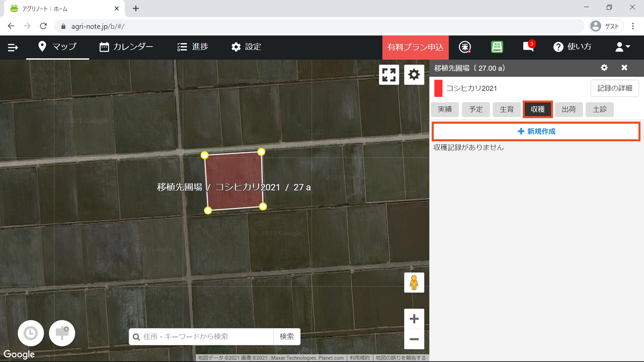Select the 生育 tab
Image resolution: width=644 pixels, height=362 pixels.
pyautogui.click(x=507, y=109)
